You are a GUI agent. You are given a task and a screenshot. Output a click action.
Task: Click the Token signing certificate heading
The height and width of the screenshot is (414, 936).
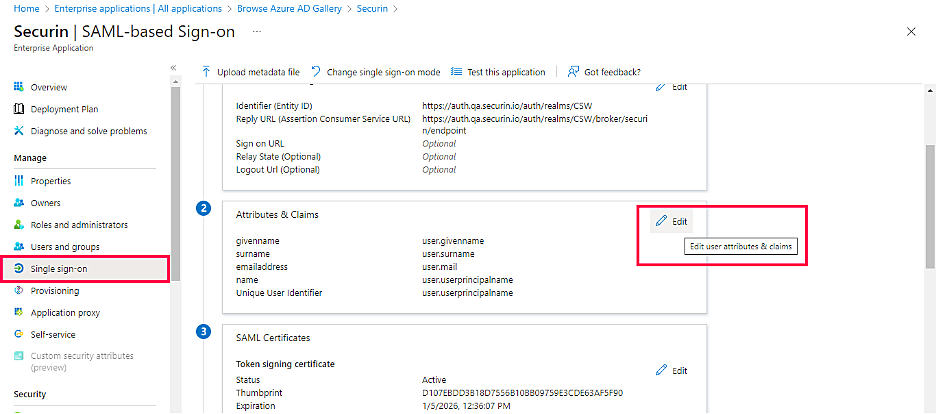coord(285,363)
